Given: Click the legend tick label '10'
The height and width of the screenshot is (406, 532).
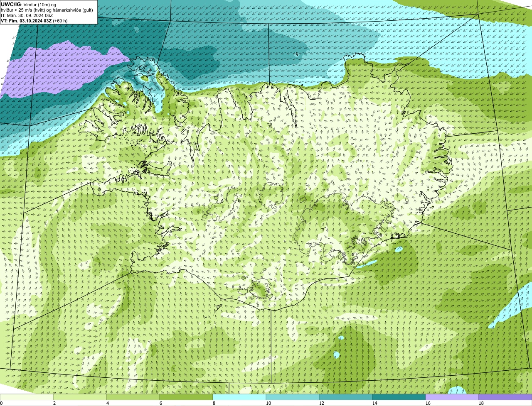Looking at the screenshot, I should tap(268, 403).
